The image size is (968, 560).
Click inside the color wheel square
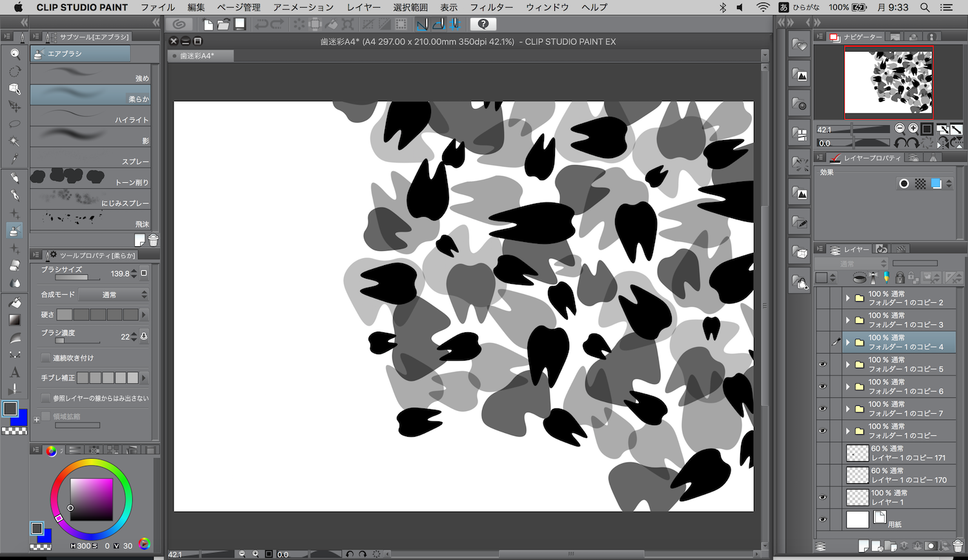point(92,499)
